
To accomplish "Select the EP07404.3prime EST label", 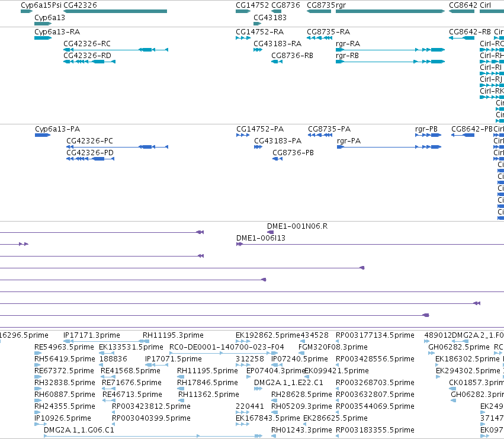I will [275, 371].
